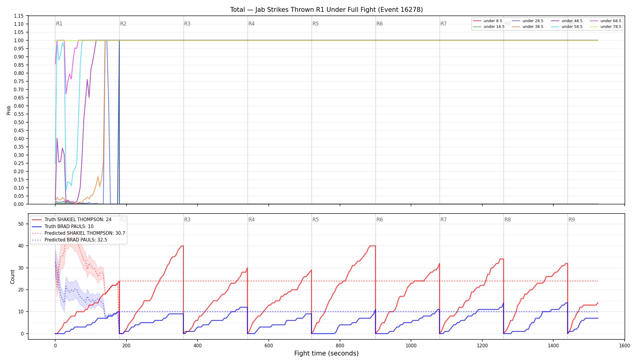Click the Prob axis tick label 0.50
The image size is (637, 364).
click(x=19, y=122)
